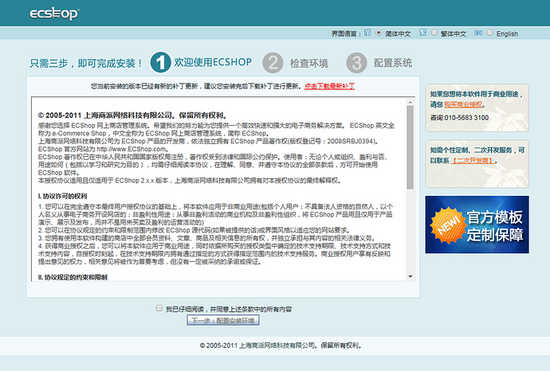Open the 二次开发商 link

pos(472,161)
